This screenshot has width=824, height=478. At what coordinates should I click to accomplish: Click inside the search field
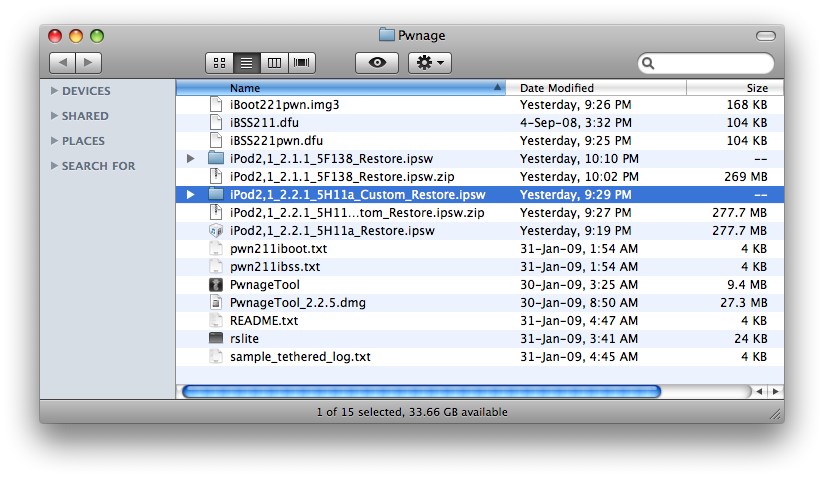click(x=712, y=63)
